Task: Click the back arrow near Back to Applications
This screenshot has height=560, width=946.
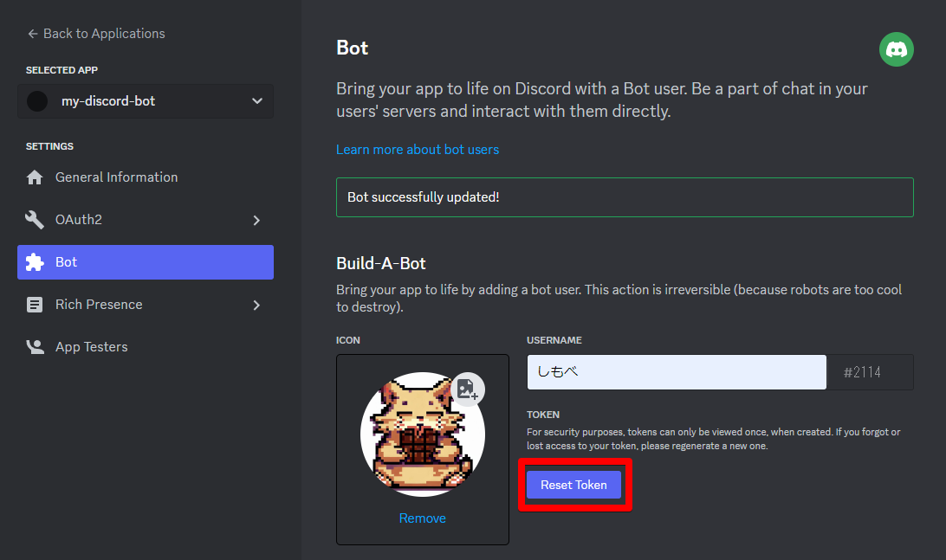Action: tap(31, 33)
